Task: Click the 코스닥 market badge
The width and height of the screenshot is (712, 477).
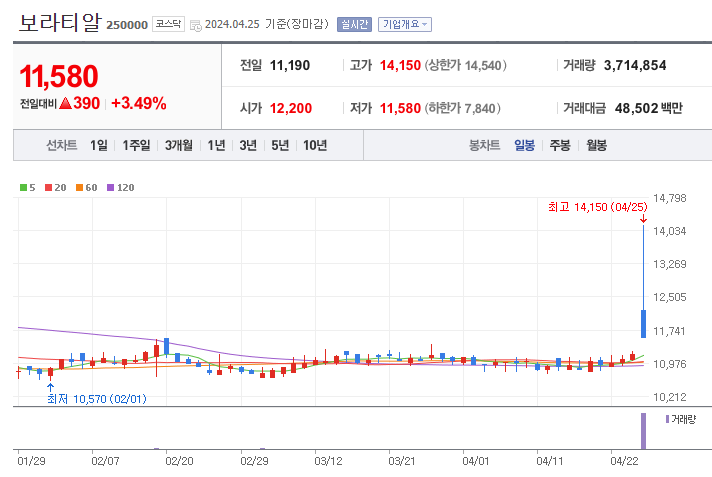Action: click(168, 24)
